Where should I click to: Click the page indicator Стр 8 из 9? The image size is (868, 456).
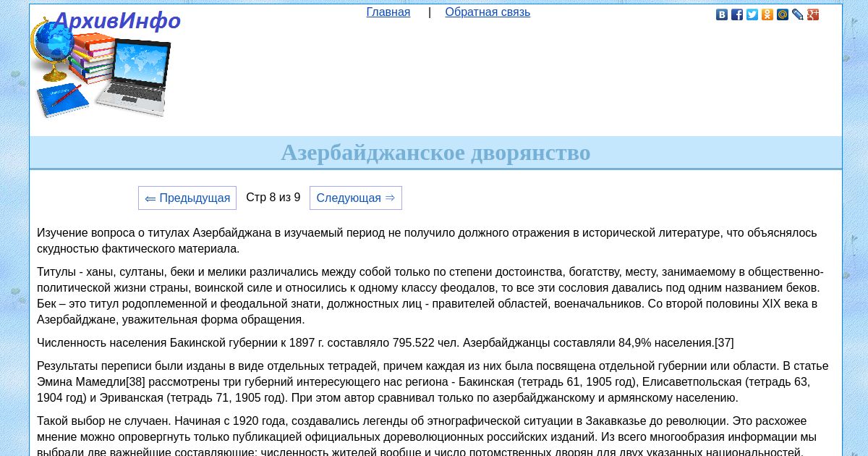pos(273,198)
